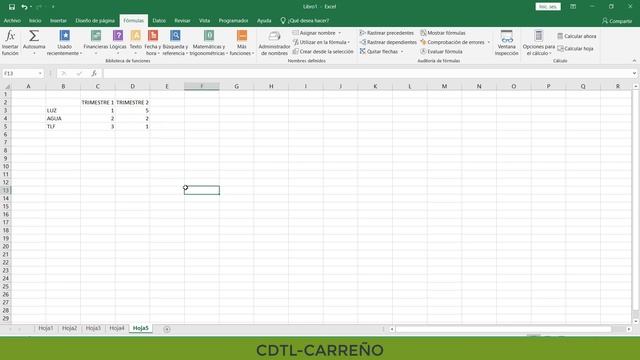Image resolution: width=640 pixels, height=360 pixels.
Task: Open the Fecha y hora functions
Action: (153, 42)
